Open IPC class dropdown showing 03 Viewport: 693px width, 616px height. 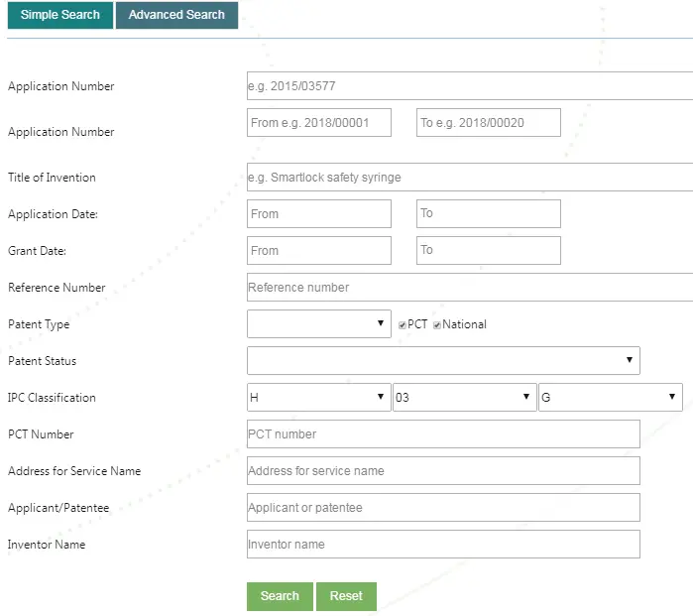(465, 397)
